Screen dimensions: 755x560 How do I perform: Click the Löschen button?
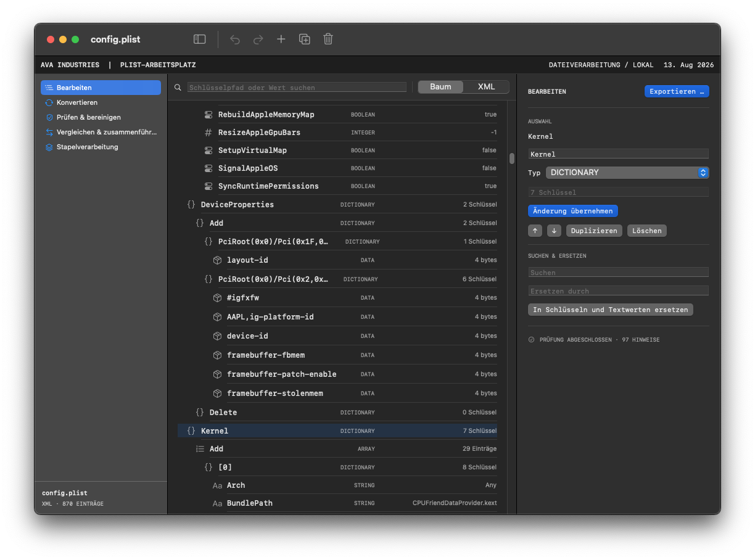[646, 231]
